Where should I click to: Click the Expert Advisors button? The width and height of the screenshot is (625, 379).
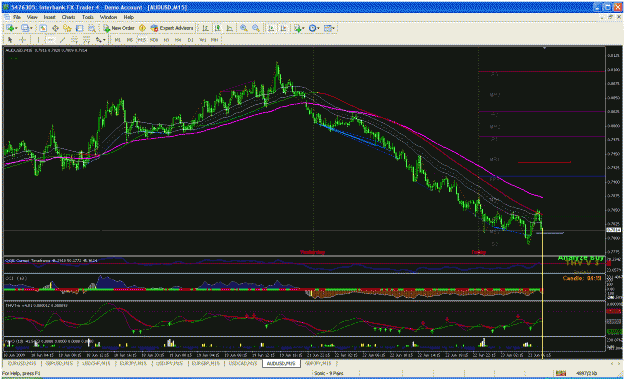click(172, 28)
